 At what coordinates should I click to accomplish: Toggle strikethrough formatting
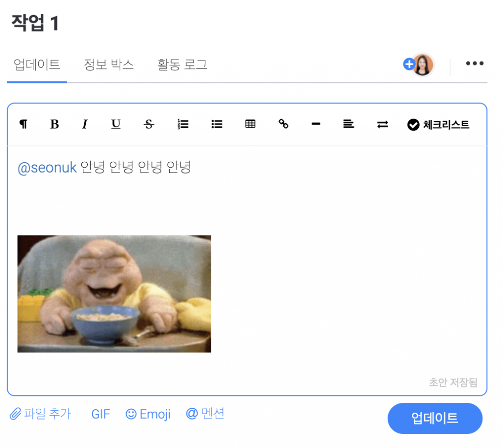coord(149,124)
